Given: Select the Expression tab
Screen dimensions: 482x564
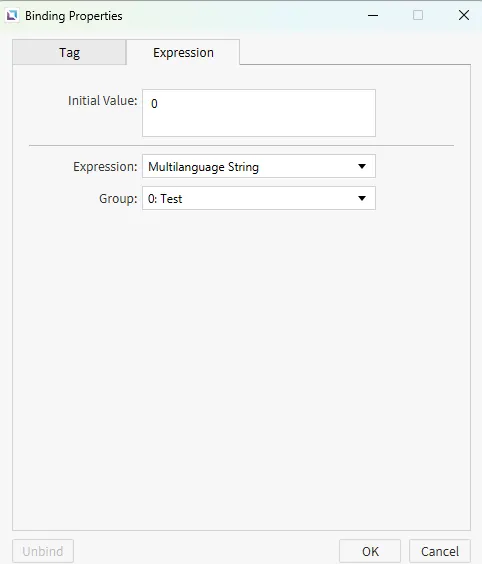Looking at the screenshot, I should pyautogui.click(x=183, y=53).
